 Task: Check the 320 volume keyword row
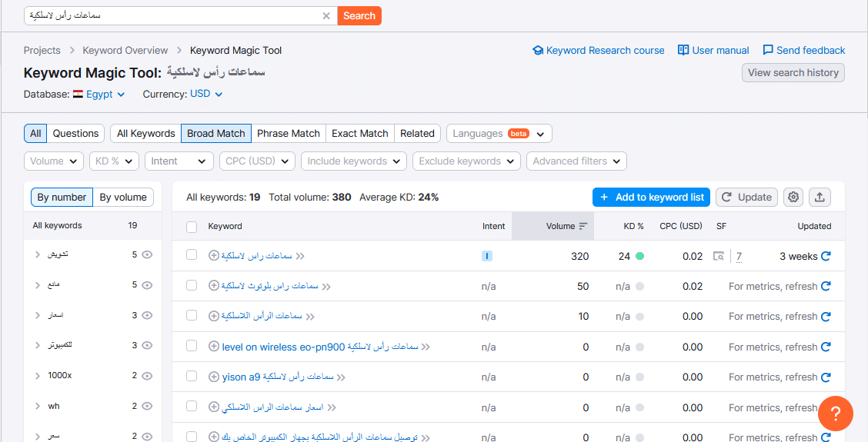[x=192, y=254]
